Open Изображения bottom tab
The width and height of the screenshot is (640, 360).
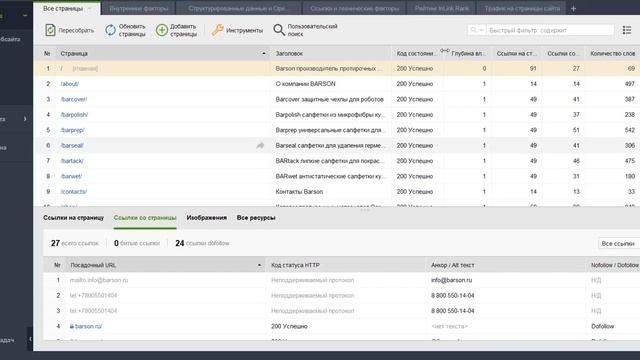(x=207, y=218)
